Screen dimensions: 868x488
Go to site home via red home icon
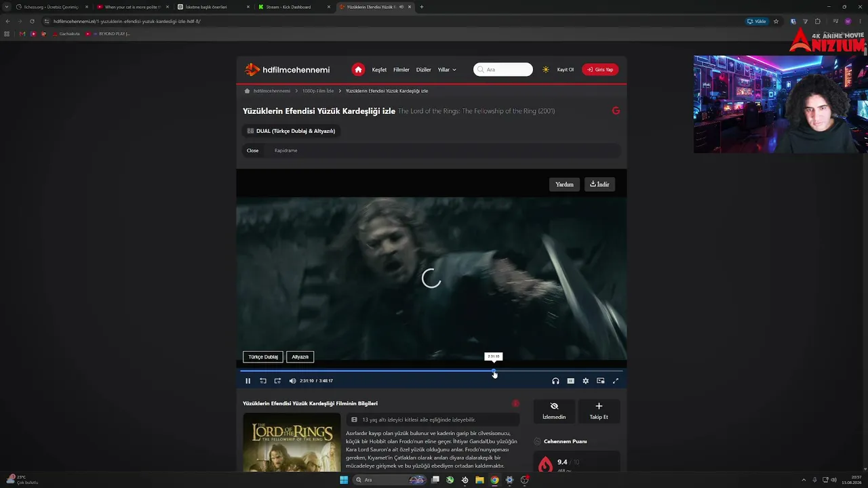tap(358, 69)
